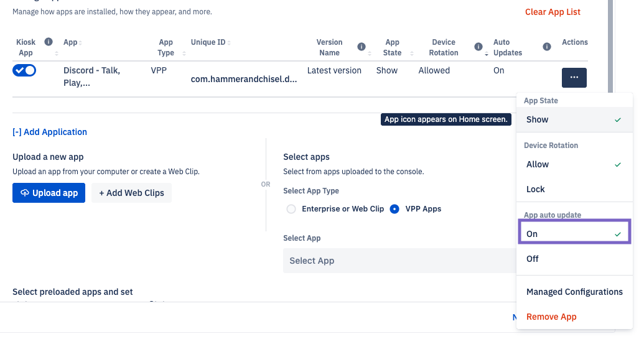
Task: Click the vertical page scrollbar
Action: (x=610, y=45)
